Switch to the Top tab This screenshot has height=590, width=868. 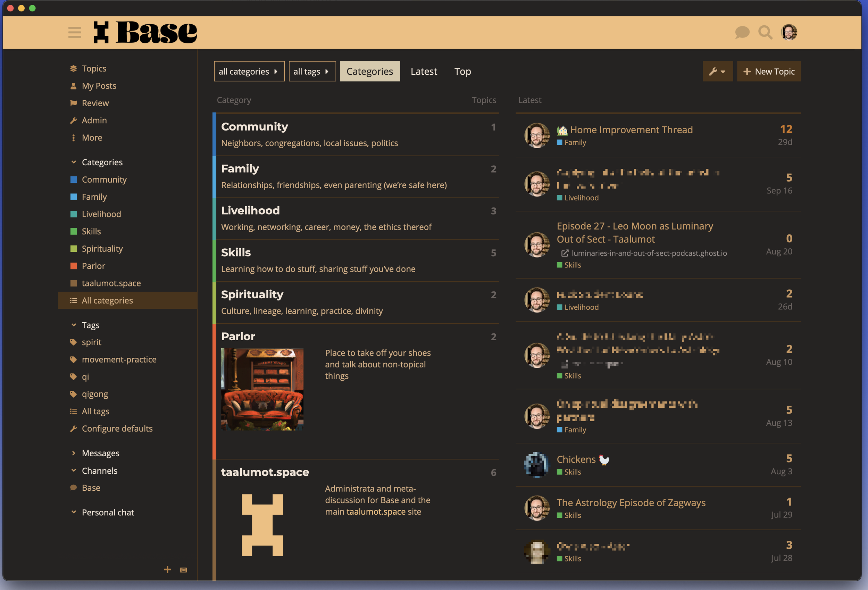(x=462, y=72)
